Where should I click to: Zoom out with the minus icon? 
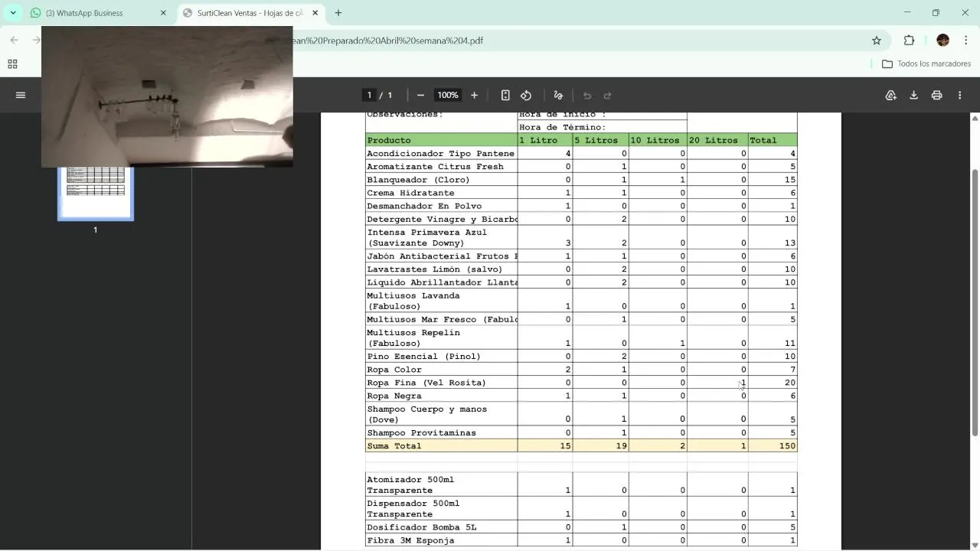click(420, 95)
